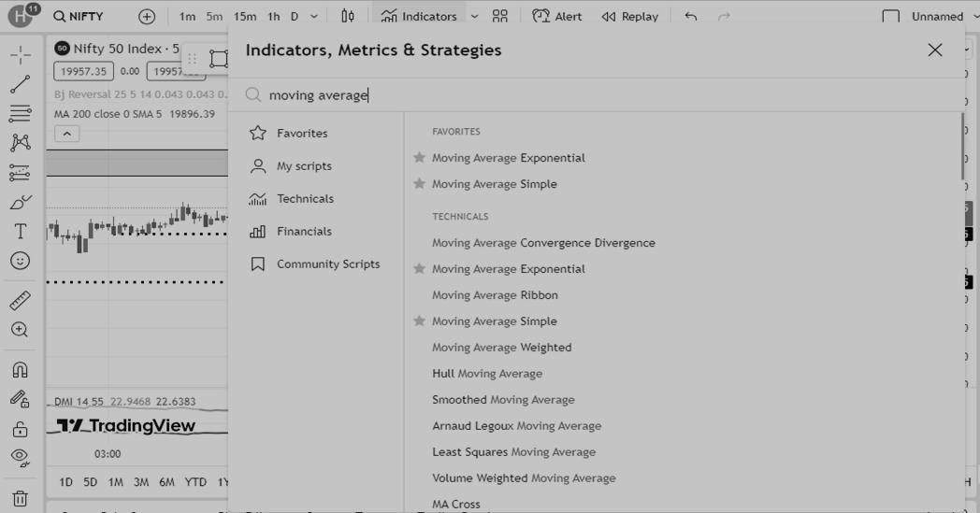Open the NIFTY symbol search

click(x=79, y=16)
